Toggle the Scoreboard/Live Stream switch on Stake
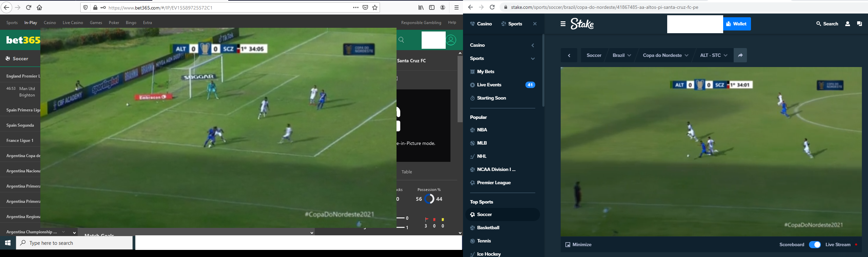Screen dimensions: 868x257 coord(815,244)
